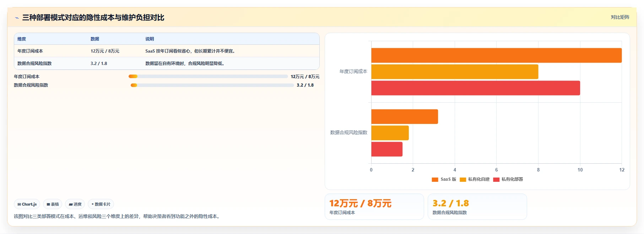This screenshot has height=234, width=644.
Task: Open the 12万元 / 8万元 data card
Action: click(x=374, y=207)
